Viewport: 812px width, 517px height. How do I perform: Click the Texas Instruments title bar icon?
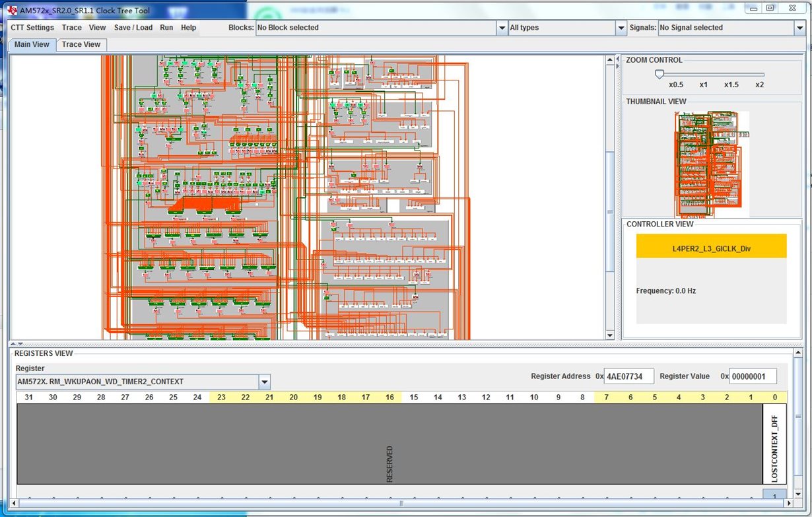pos(13,10)
